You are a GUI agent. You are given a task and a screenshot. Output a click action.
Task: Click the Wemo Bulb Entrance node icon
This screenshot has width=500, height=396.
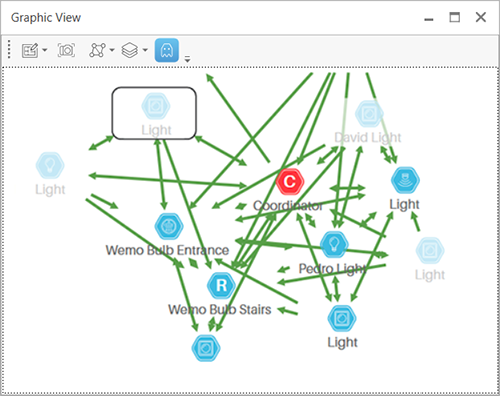(x=169, y=226)
